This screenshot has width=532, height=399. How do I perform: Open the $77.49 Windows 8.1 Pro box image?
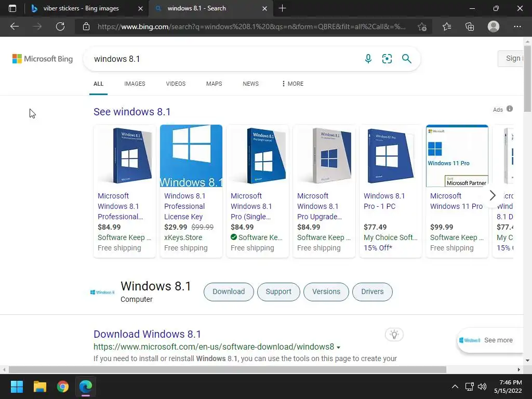[391, 156]
